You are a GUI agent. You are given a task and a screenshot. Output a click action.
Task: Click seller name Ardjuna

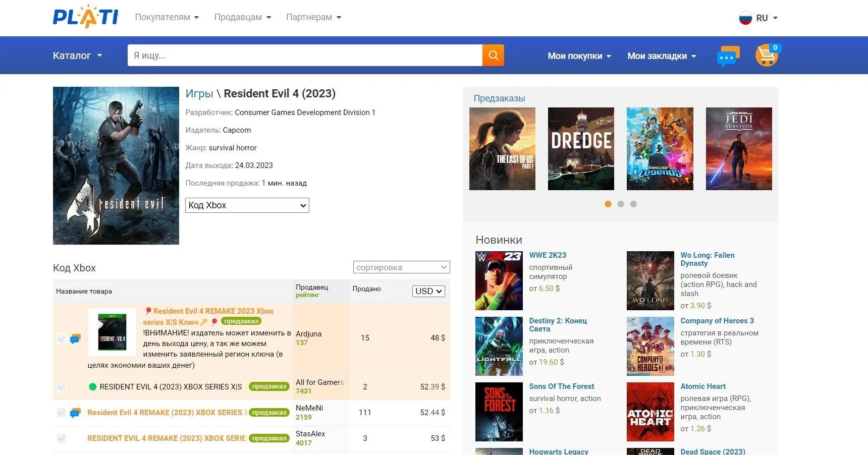pyautogui.click(x=309, y=334)
